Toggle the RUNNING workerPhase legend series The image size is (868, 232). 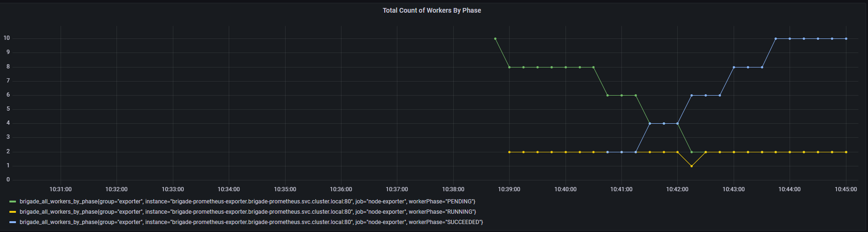pyautogui.click(x=248, y=212)
